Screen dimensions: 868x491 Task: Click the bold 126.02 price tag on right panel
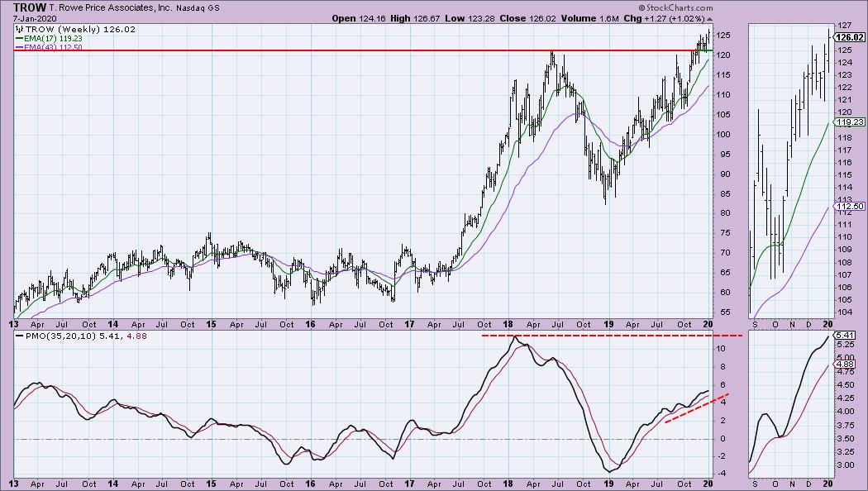(x=850, y=38)
